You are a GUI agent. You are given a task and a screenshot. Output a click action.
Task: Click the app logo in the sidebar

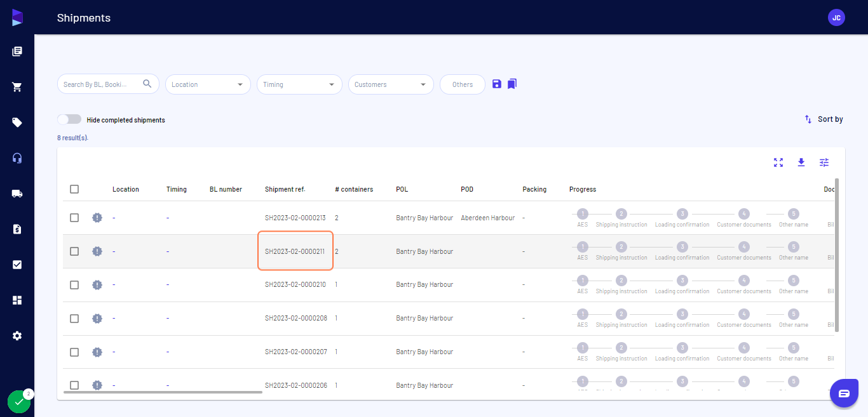(x=17, y=18)
